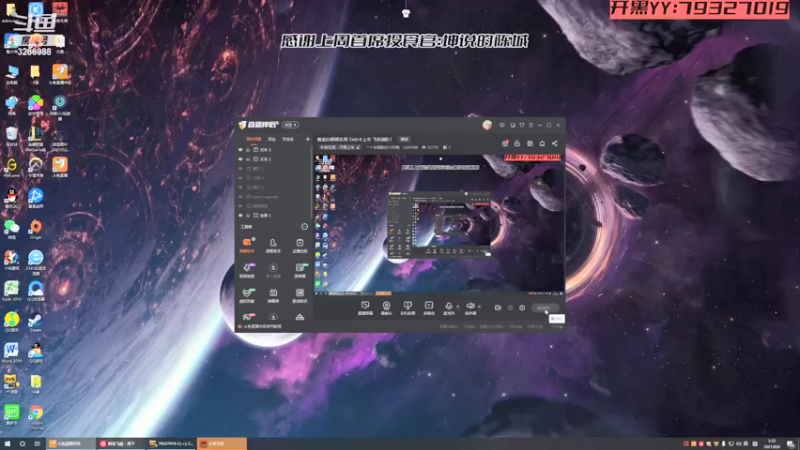Image resolution: width=800 pixels, height=450 pixels.
Task: Open the 歌词助手 lyrics tool in toolbox
Action: [x=299, y=295]
